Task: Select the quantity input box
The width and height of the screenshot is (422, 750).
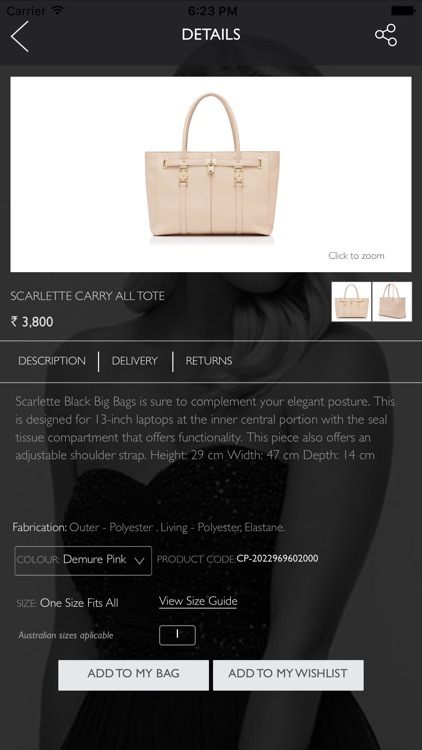Action: tap(177, 635)
